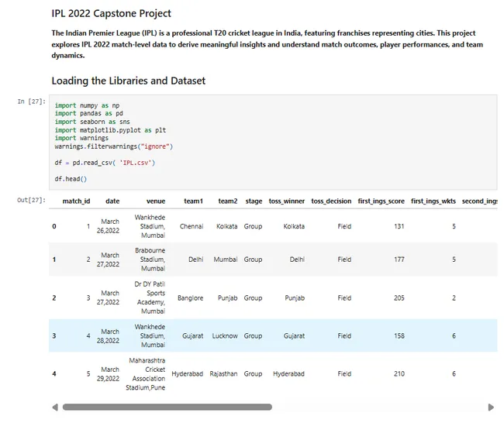Click the 'Rajasthan' team2 cell
This screenshot has height=423, width=504.
tap(223, 374)
